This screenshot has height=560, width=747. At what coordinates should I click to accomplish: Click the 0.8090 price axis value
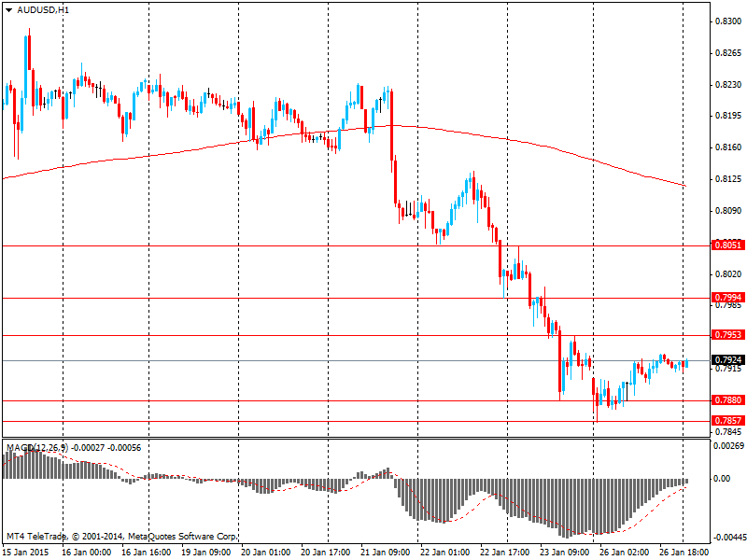tap(728, 211)
